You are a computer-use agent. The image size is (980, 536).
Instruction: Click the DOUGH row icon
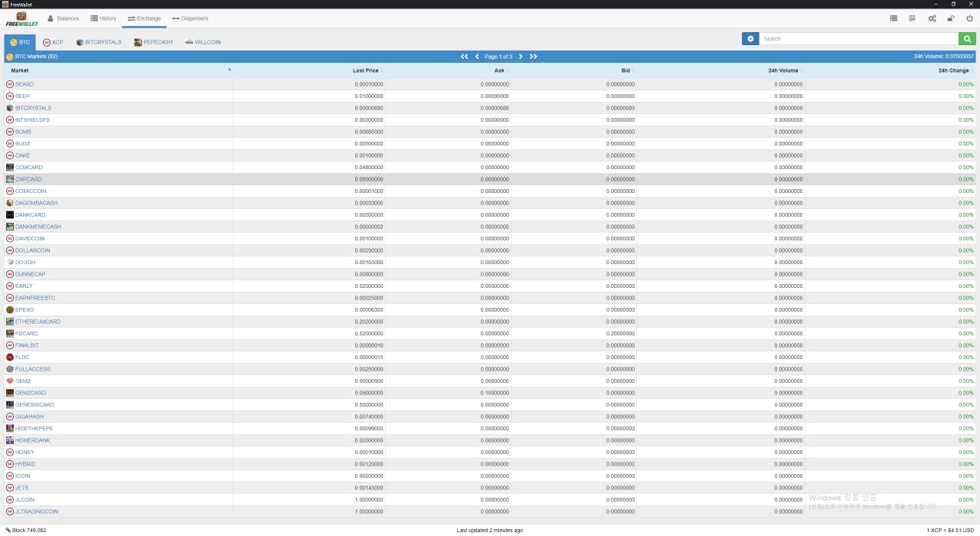tap(10, 262)
